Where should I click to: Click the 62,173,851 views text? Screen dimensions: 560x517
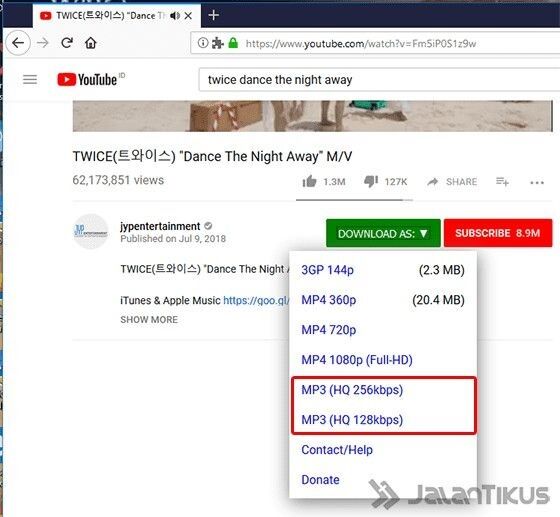click(118, 180)
